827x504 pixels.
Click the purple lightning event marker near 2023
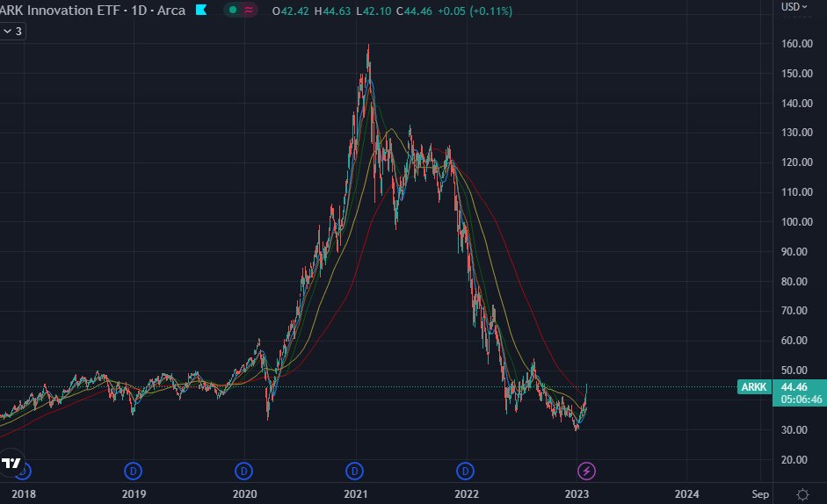point(586,471)
